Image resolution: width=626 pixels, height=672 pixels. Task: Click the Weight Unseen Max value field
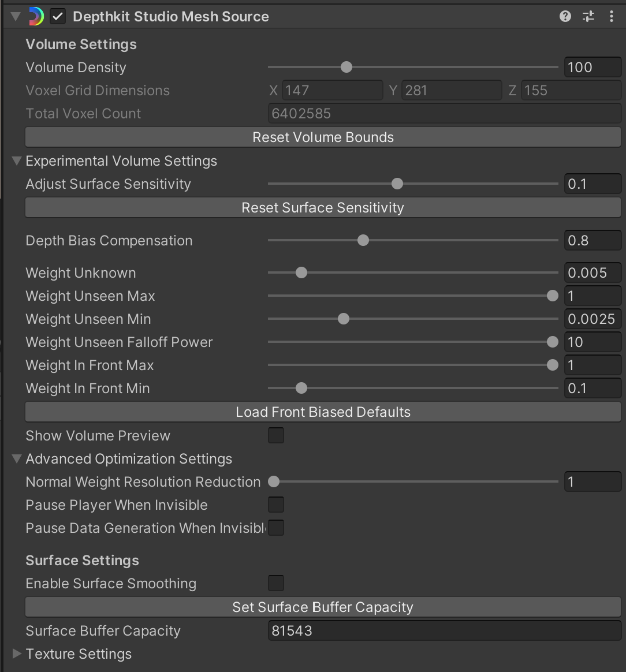coord(593,296)
